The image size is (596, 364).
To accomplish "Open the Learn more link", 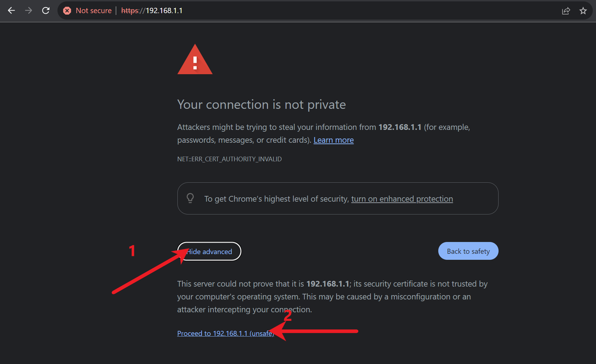I will [333, 140].
